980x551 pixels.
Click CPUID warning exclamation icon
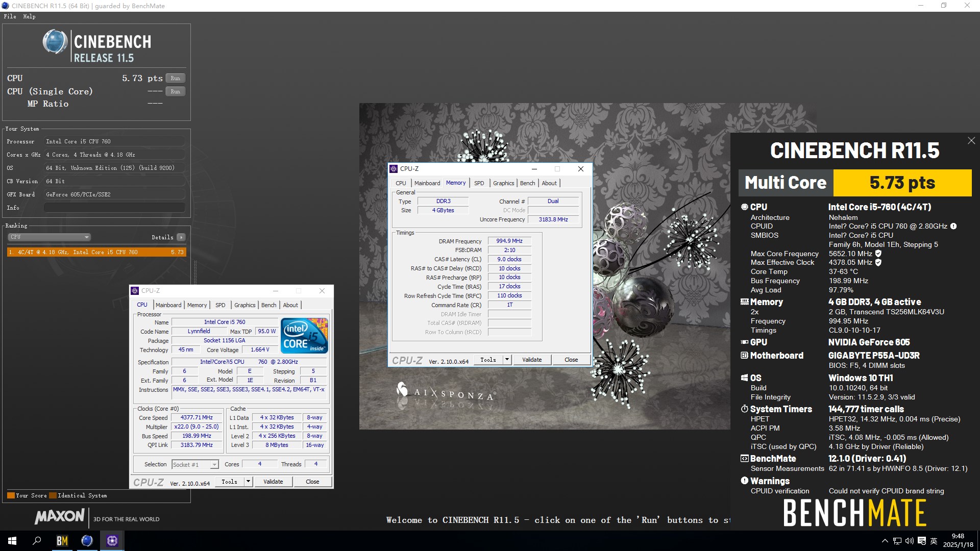[x=953, y=226]
